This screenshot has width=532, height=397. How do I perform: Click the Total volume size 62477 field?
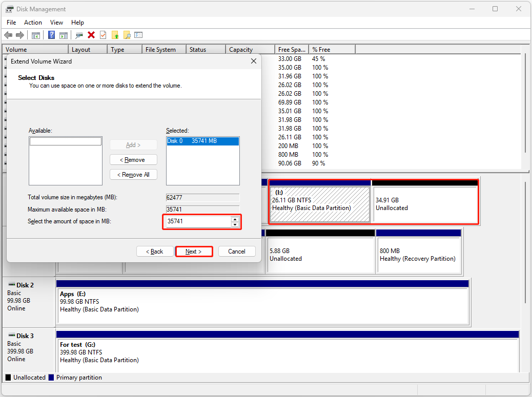pos(202,197)
